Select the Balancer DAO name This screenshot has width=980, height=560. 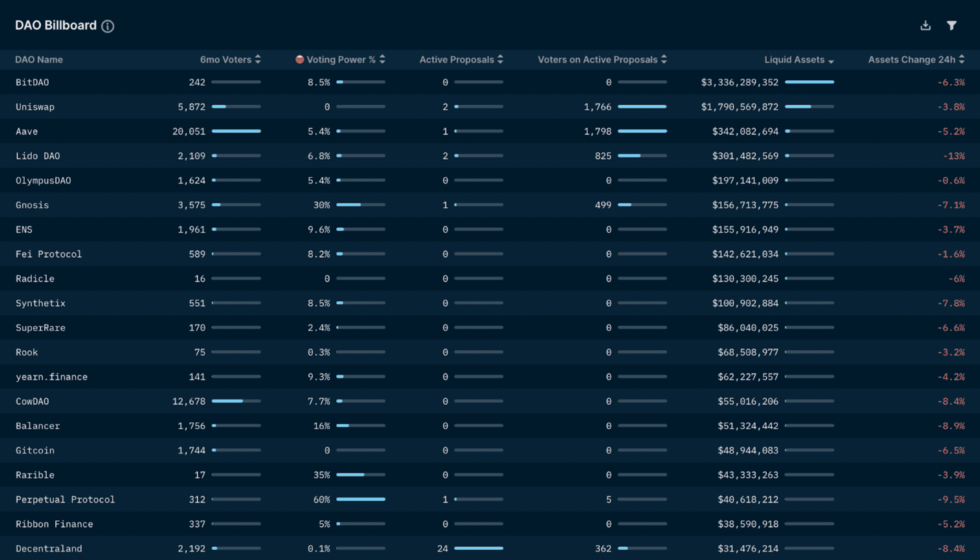(x=37, y=426)
